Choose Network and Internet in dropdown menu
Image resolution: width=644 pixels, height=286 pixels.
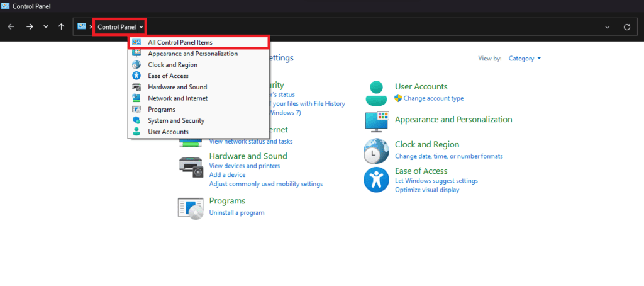pos(177,98)
